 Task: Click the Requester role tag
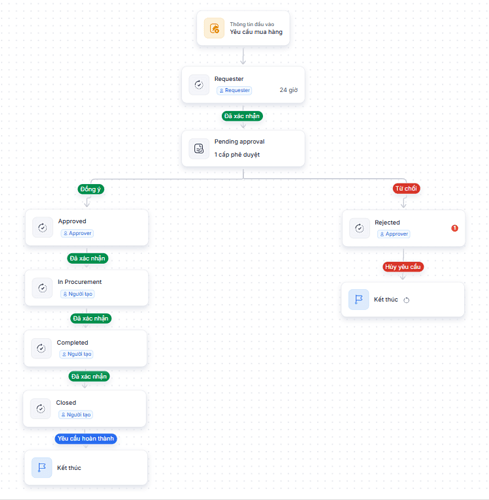coord(234,90)
